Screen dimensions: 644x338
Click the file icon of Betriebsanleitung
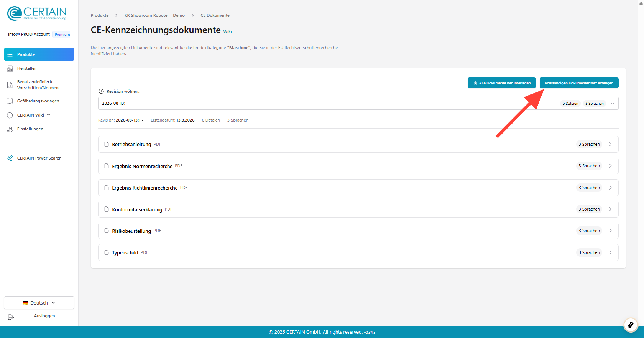tap(107, 144)
